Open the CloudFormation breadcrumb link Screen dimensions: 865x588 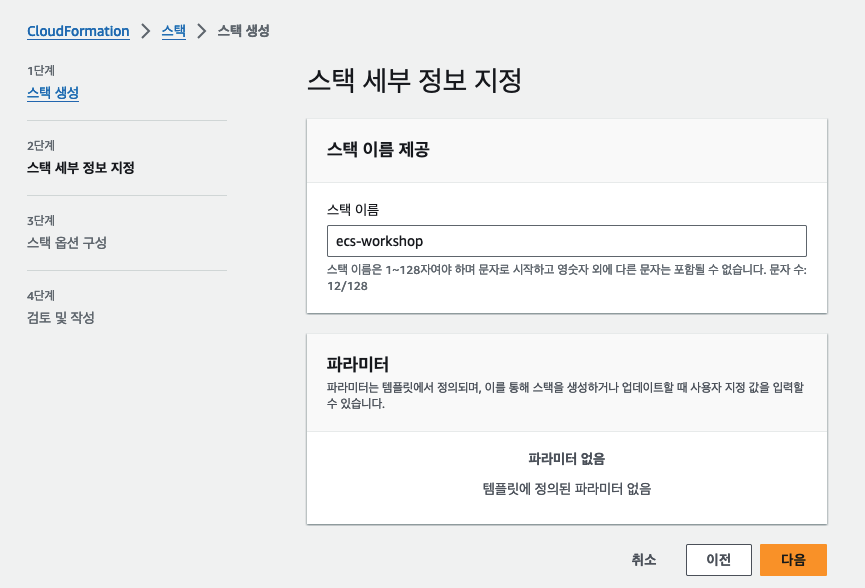click(x=78, y=31)
